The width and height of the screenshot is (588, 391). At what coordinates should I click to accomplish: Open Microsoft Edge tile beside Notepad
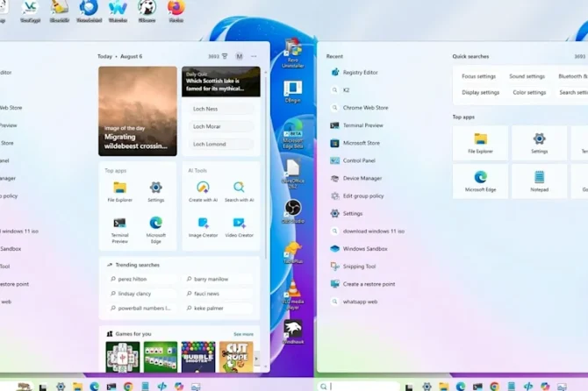tap(480, 181)
